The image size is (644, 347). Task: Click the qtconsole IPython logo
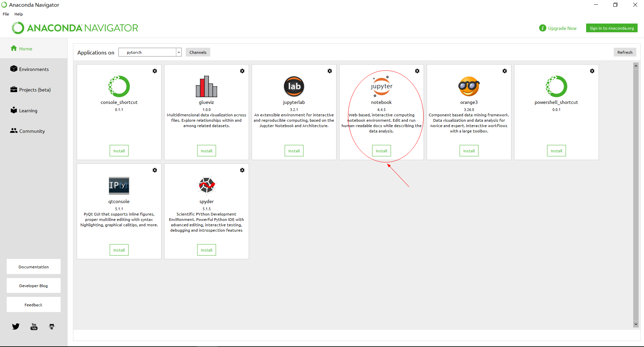[x=119, y=186]
